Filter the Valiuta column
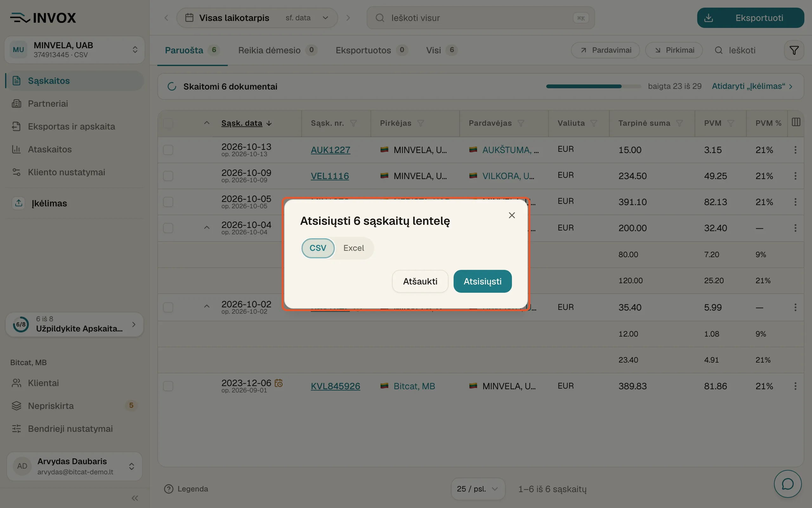812x508 pixels. (593, 123)
